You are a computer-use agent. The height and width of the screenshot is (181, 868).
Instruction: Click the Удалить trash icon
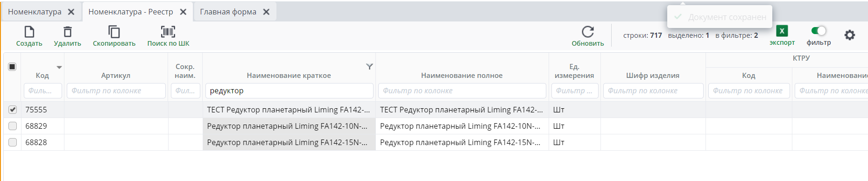[x=68, y=32]
